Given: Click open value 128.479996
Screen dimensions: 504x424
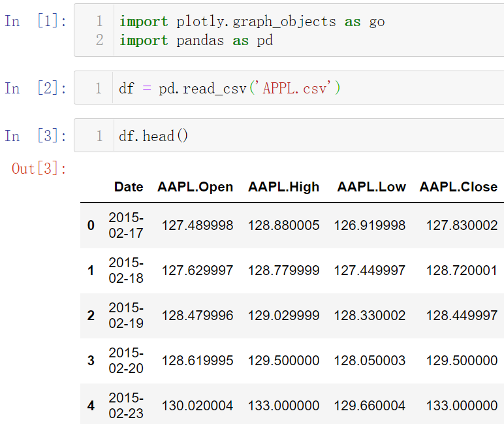Looking at the screenshot, I should coord(197,316).
